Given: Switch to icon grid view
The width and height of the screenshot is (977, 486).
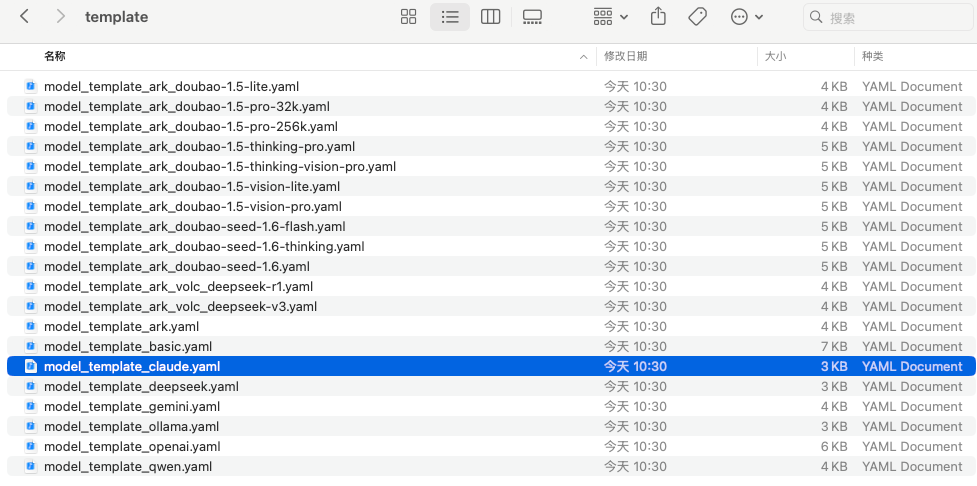Looking at the screenshot, I should [408, 17].
